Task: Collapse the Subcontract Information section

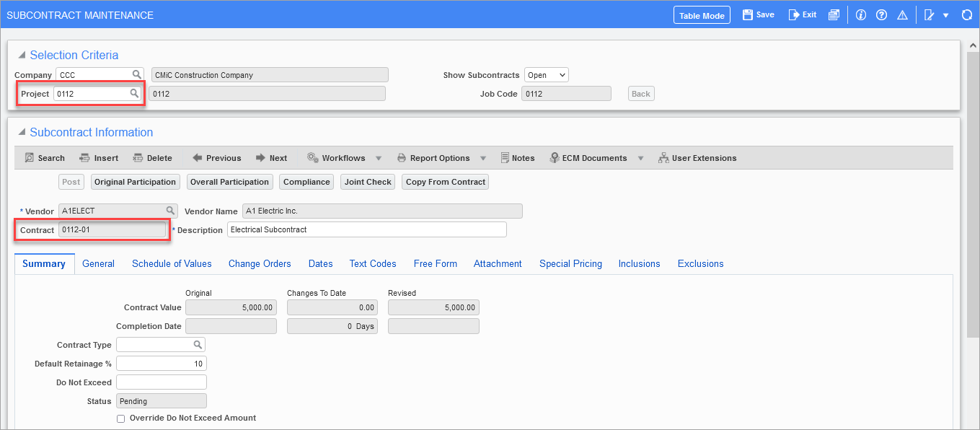Action: pyautogui.click(x=22, y=133)
